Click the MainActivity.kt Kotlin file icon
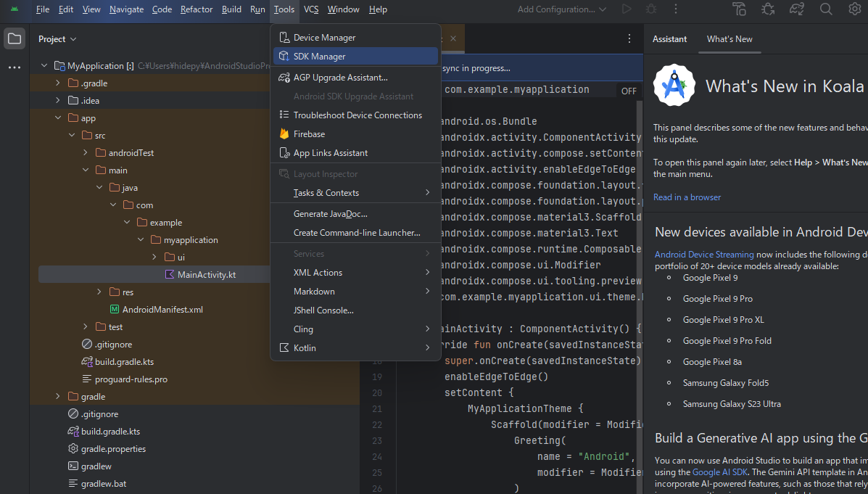The width and height of the screenshot is (868, 494). [x=170, y=275]
